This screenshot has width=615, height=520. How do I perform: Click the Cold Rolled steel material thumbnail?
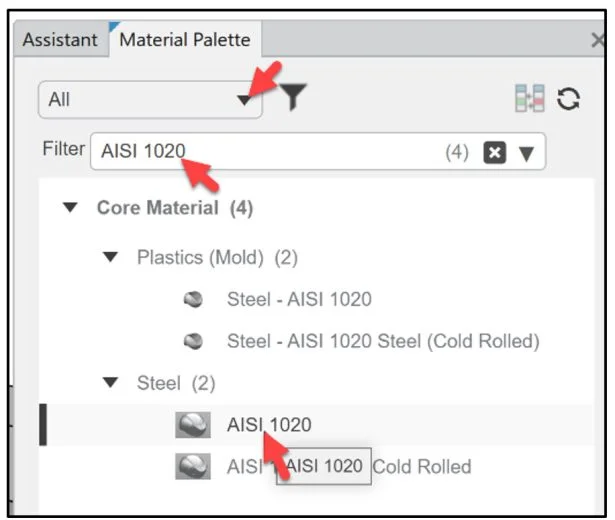(192, 466)
